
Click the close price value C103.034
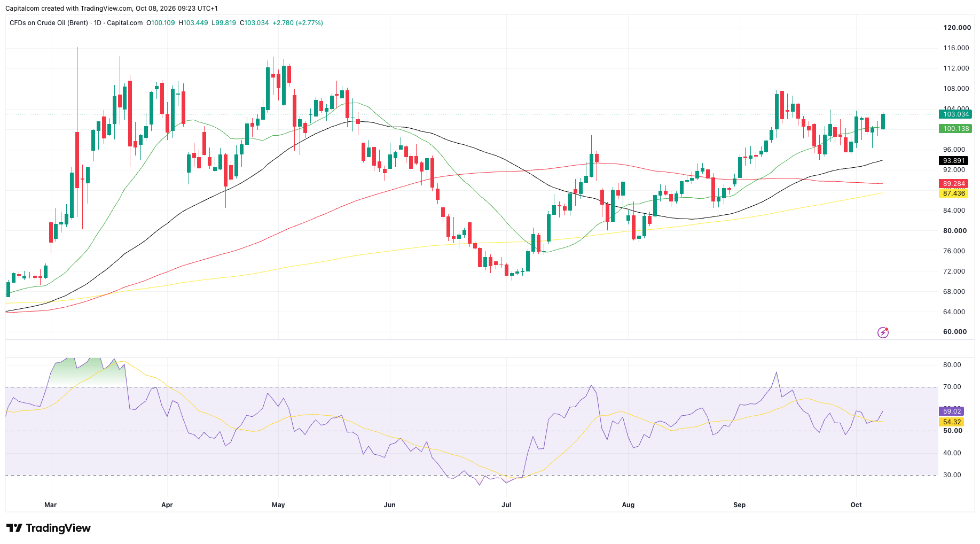coord(254,23)
